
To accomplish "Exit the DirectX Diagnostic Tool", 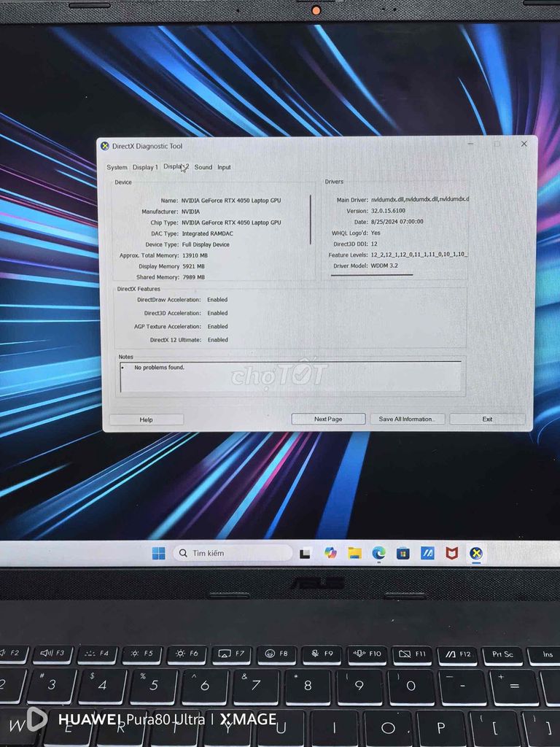I will [x=487, y=419].
